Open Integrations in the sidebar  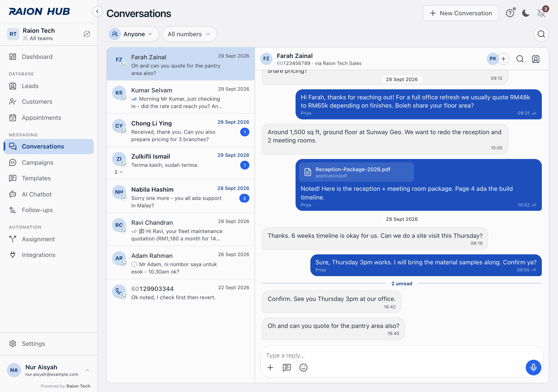49,255
